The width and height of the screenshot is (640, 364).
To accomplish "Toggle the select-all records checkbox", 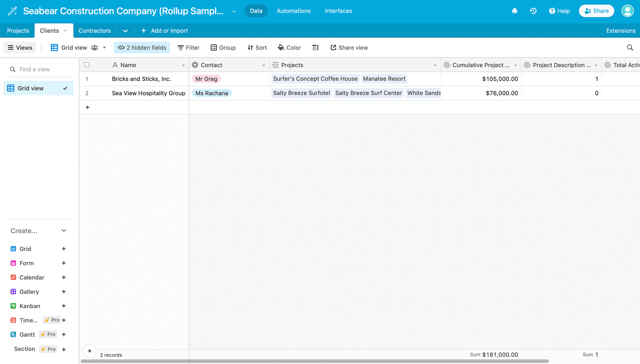I will point(87,65).
